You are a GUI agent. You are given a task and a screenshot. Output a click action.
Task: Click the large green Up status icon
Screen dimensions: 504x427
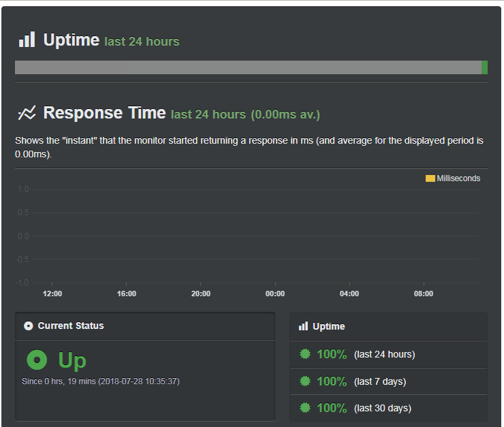37,360
